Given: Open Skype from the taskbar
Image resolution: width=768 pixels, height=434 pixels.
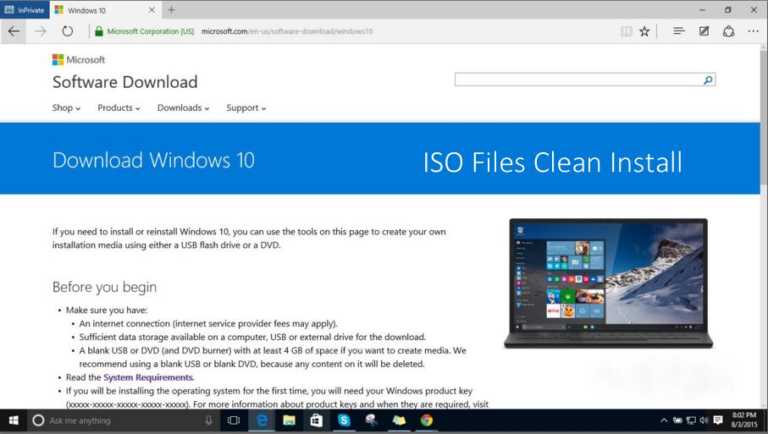Looking at the screenshot, I should pos(344,420).
